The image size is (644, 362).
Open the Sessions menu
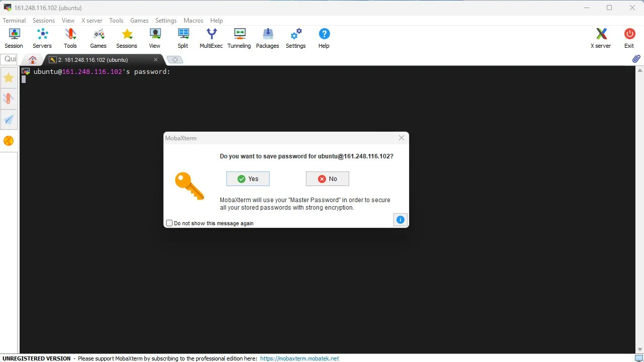pyautogui.click(x=44, y=21)
